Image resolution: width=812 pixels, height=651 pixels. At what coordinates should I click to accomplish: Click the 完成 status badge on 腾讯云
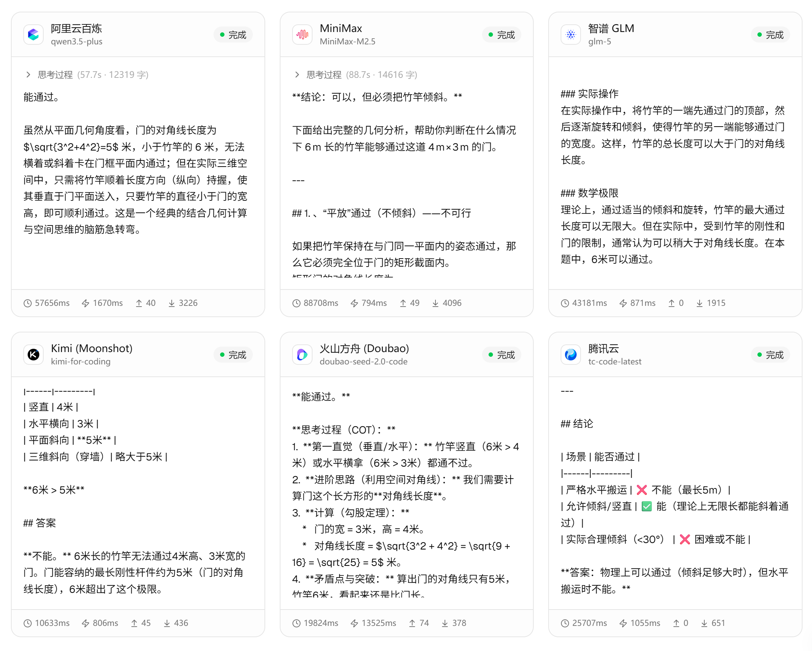coord(770,355)
